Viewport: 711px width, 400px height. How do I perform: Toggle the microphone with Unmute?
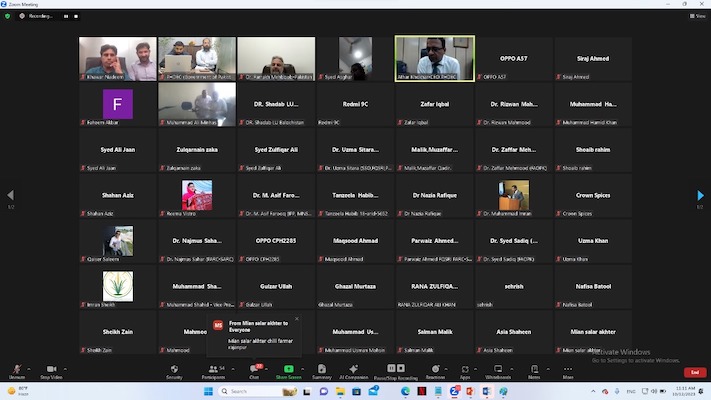pyautogui.click(x=17, y=371)
